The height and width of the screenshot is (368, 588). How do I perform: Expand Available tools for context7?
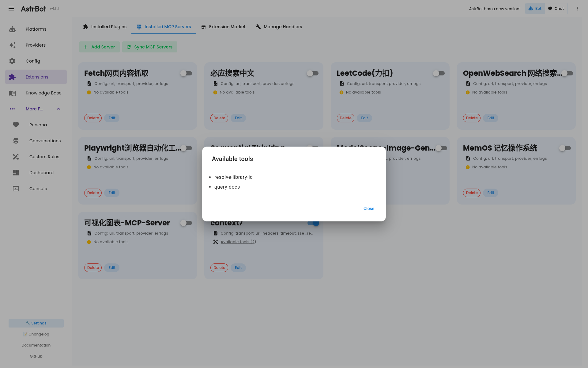point(238,242)
